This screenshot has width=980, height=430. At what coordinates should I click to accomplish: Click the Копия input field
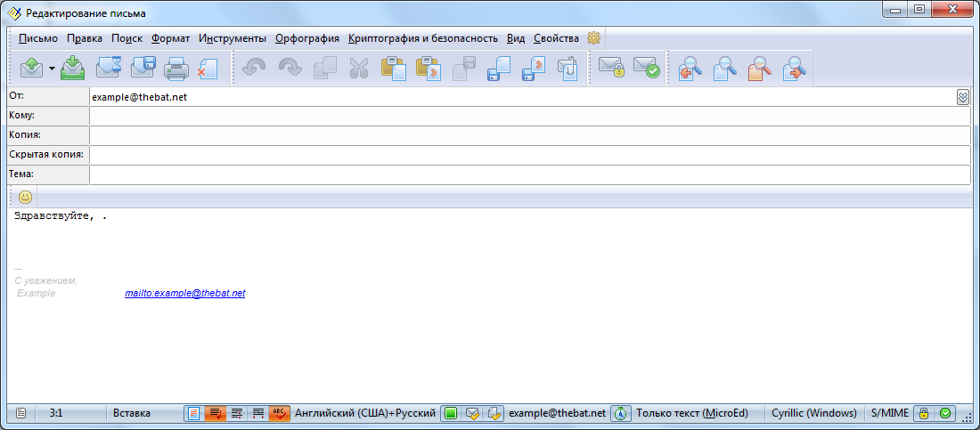tap(530, 135)
